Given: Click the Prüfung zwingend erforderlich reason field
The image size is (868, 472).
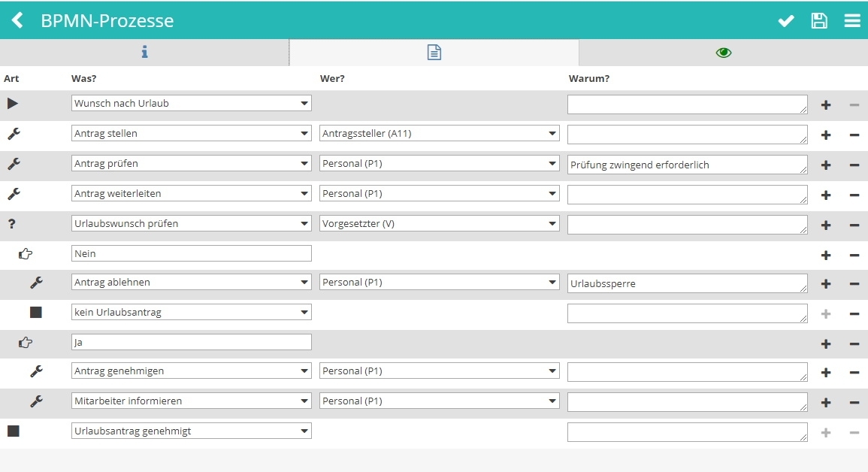Looking at the screenshot, I should 688,165.
